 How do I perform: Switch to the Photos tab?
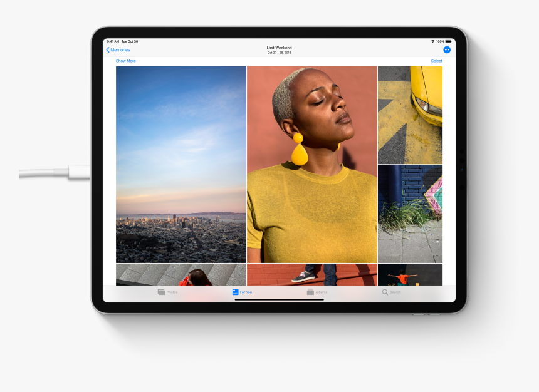tap(169, 292)
